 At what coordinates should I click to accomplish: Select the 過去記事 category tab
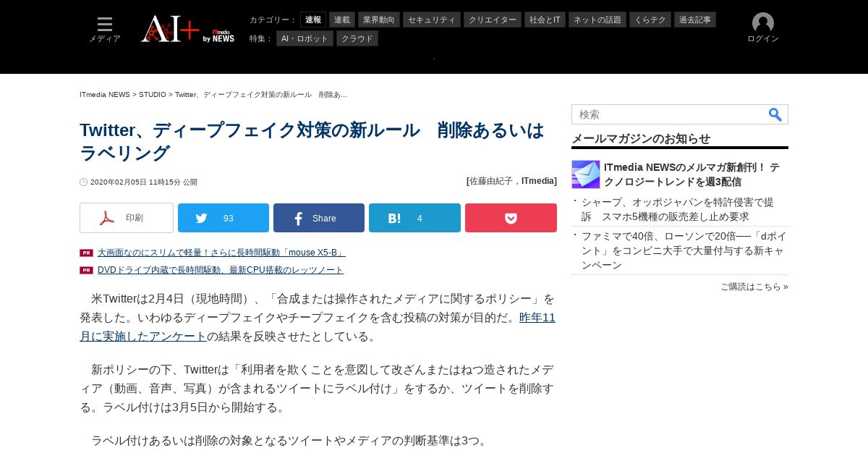coord(695,20)
